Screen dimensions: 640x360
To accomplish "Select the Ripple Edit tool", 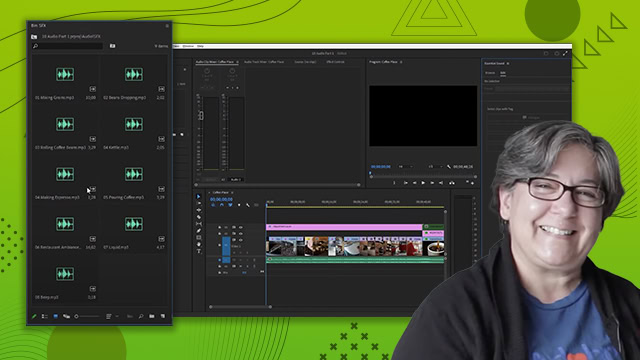I will [199, 210].
